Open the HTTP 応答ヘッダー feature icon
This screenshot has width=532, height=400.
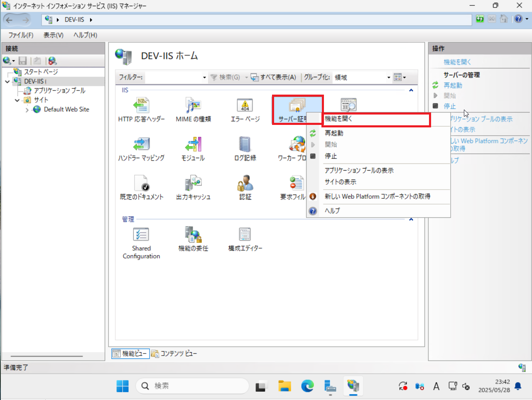141,110
